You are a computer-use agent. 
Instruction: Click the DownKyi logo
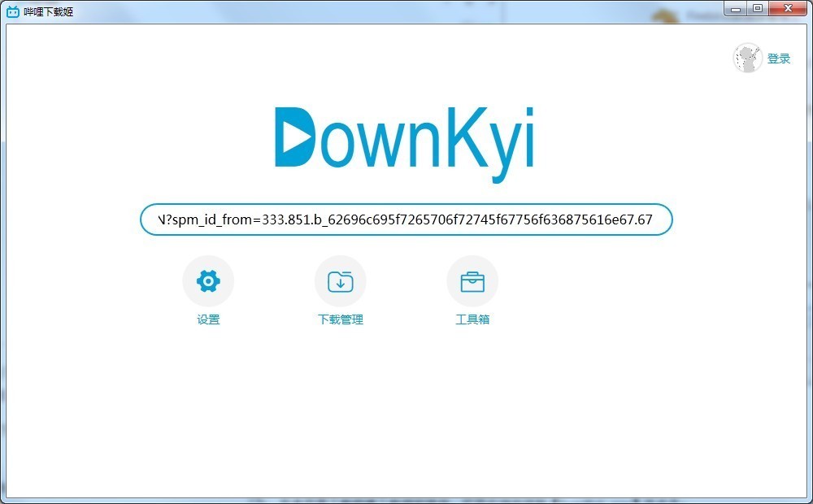404,144
